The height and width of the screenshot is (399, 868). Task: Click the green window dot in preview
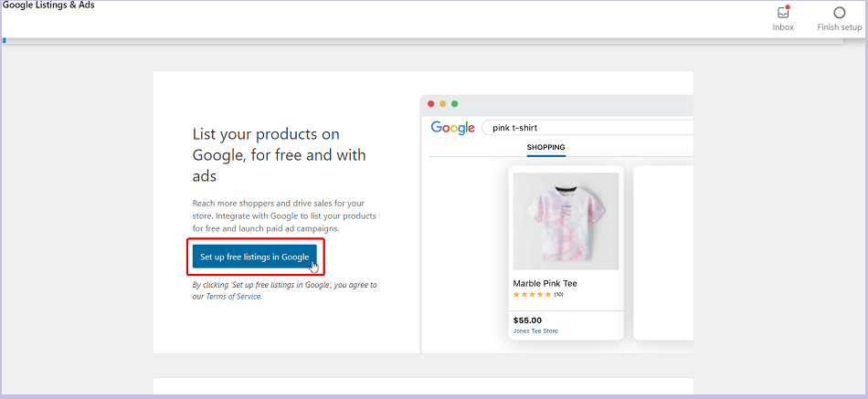tap(454, 103)
